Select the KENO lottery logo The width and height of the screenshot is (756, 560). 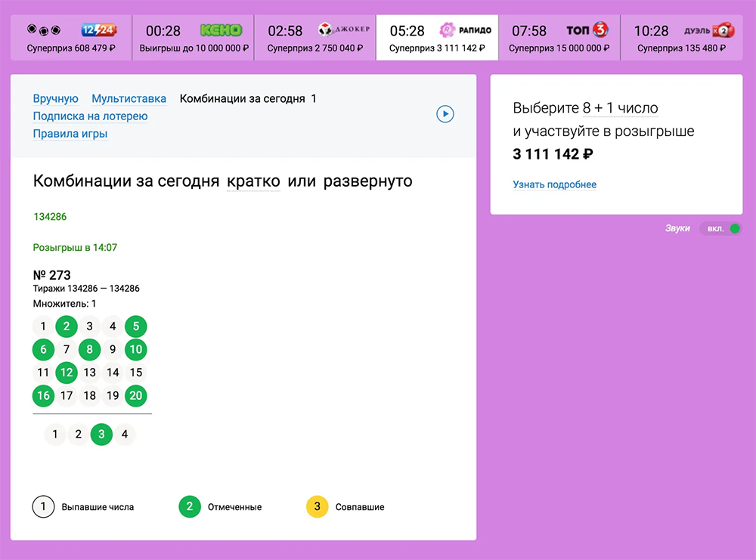click(221, 30)
